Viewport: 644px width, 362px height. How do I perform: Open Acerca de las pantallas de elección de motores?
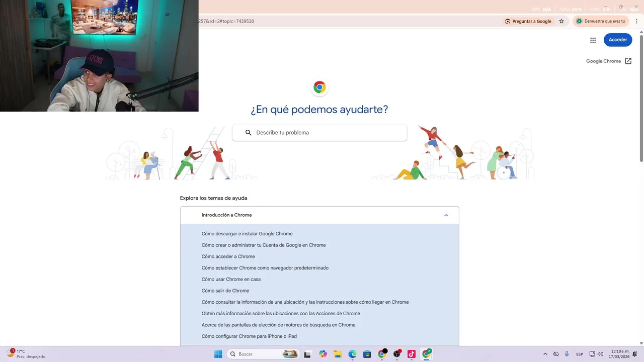[278, 325]
